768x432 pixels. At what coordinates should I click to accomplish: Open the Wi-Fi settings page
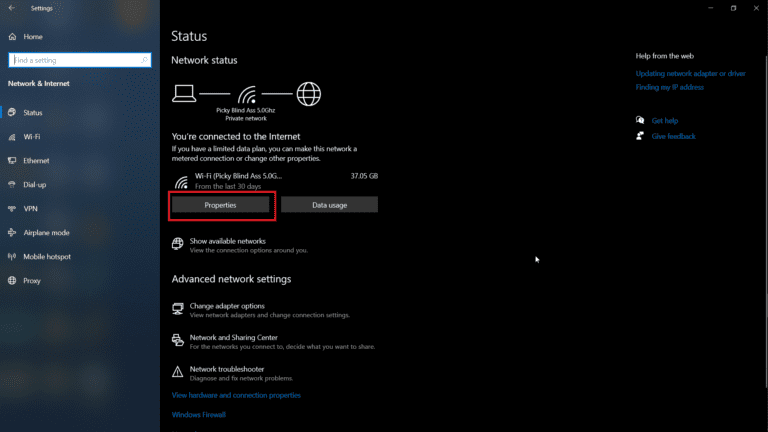point(32,137)
